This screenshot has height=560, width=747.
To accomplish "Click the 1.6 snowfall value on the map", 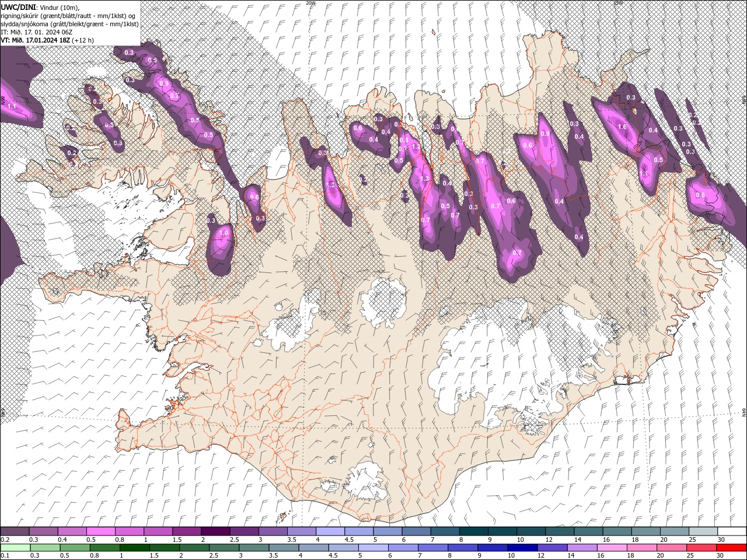I will (x=622, y=127).
